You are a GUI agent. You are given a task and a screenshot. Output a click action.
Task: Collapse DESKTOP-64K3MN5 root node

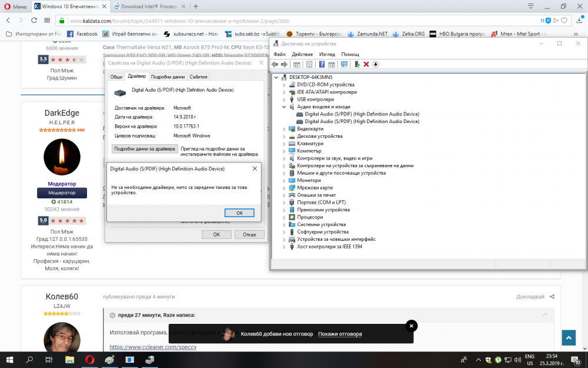pos(276,77)
